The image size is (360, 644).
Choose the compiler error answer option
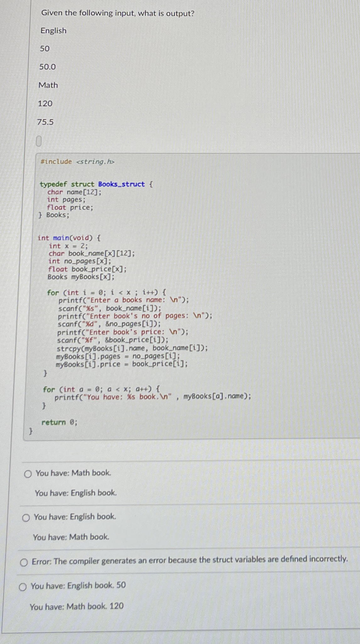click(x=24, y=563)
